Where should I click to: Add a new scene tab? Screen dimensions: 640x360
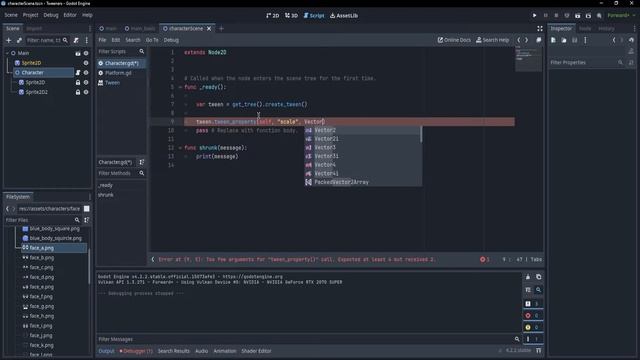[x=221, y=29]
